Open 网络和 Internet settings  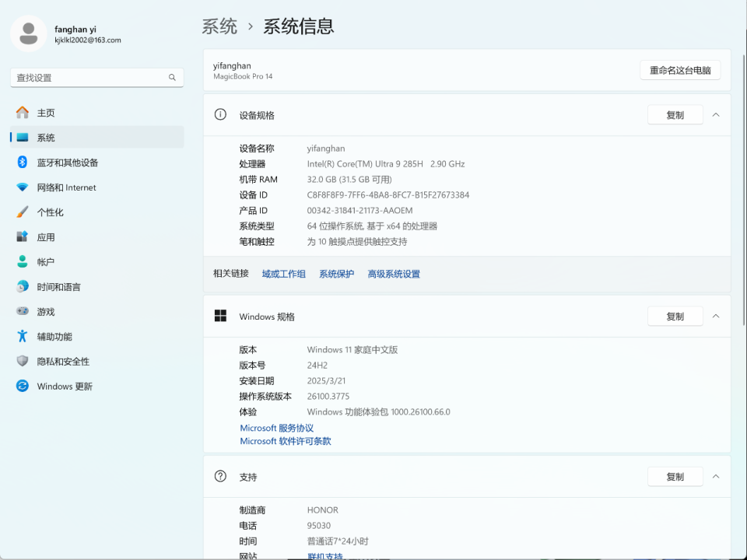point(96,187)
